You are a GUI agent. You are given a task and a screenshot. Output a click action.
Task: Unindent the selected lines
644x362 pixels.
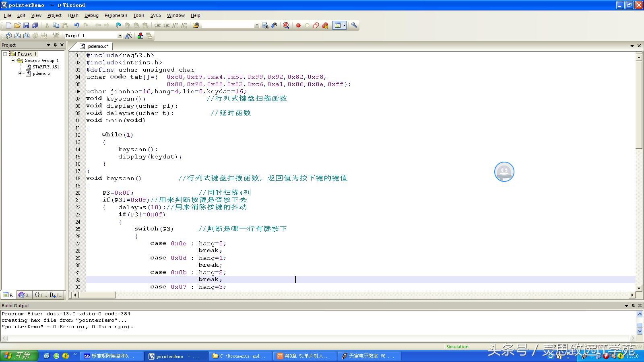[166, 25]
